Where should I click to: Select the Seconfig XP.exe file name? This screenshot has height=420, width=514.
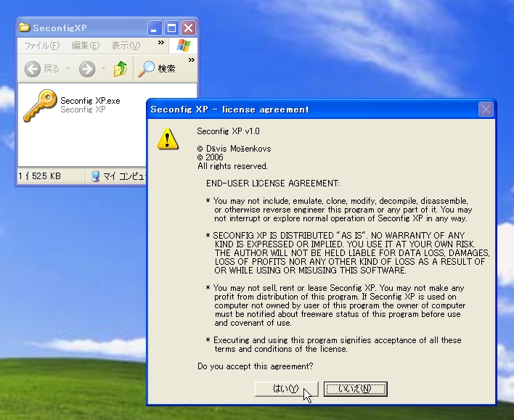[x=90, y=101]
